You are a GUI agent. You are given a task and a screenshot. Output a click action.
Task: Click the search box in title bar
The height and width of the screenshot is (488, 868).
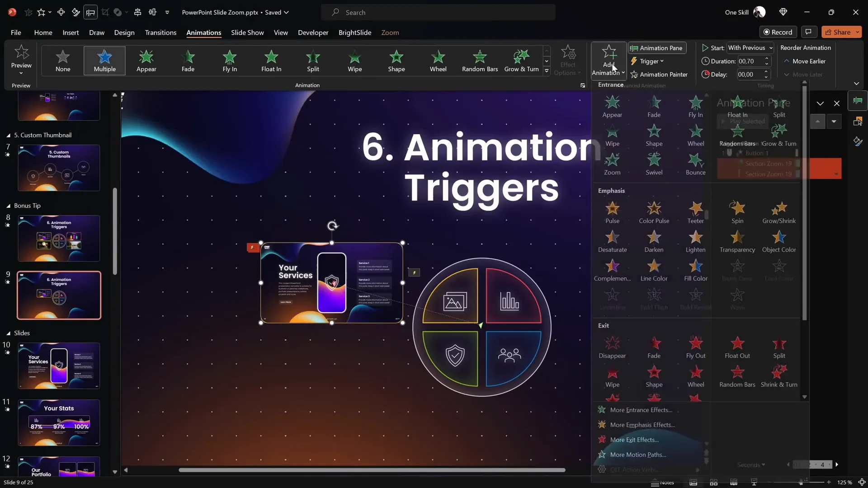pyautogui.click(x=438, y=13)
